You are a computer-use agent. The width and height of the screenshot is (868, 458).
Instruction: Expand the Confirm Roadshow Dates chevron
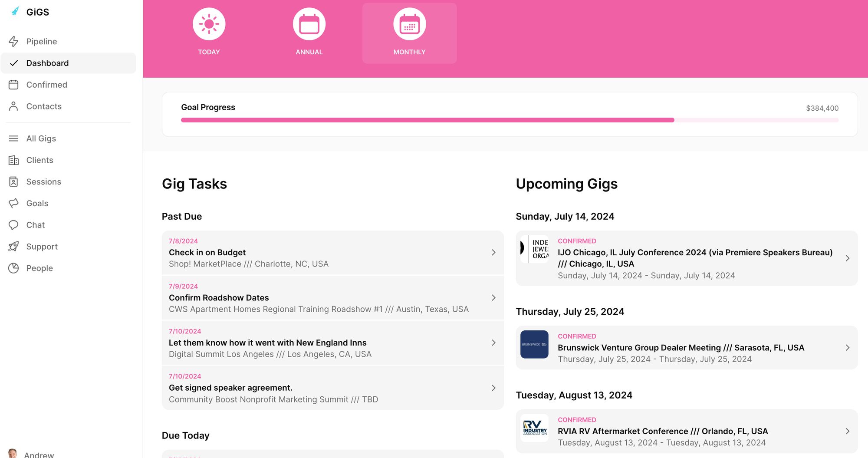pyautogui.click(x=493, y=298)
